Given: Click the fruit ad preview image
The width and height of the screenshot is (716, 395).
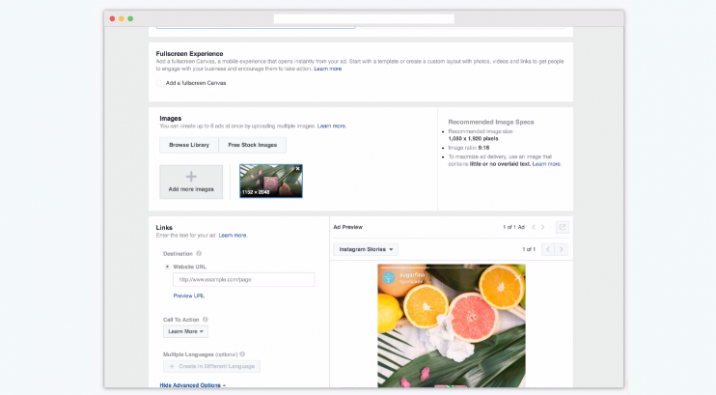Looking at the screenshot, I should pos(451,326).
